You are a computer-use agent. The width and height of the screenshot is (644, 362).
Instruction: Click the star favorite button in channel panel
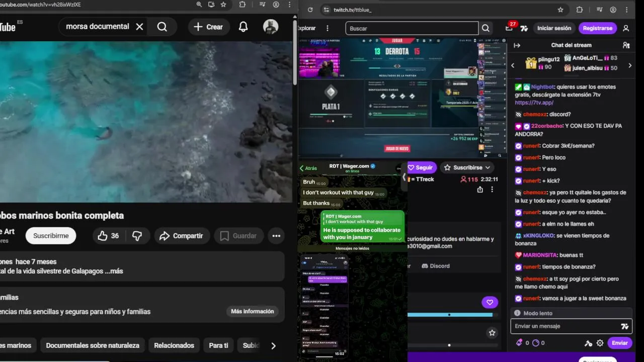pos(492,332)
